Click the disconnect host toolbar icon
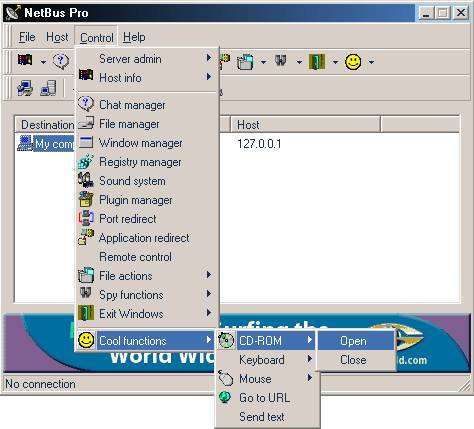The image size is (474, 429). (x=48, y=89)
